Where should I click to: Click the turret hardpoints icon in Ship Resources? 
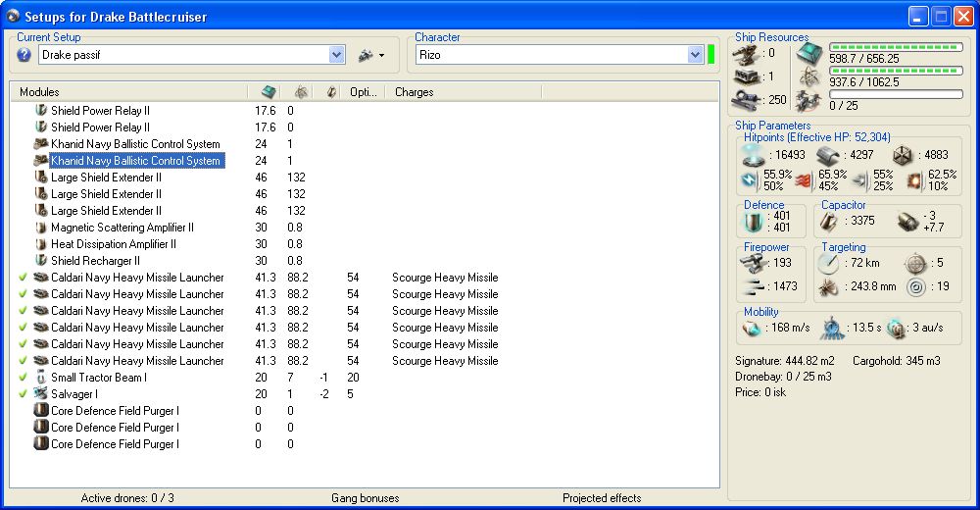[747, 56]
